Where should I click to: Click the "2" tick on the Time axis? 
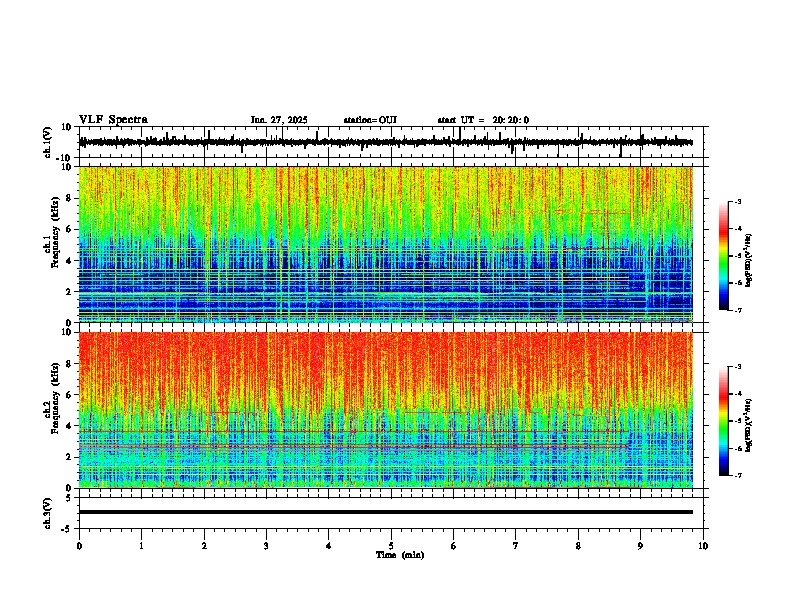pyautogui.click(x=204, y=546)
